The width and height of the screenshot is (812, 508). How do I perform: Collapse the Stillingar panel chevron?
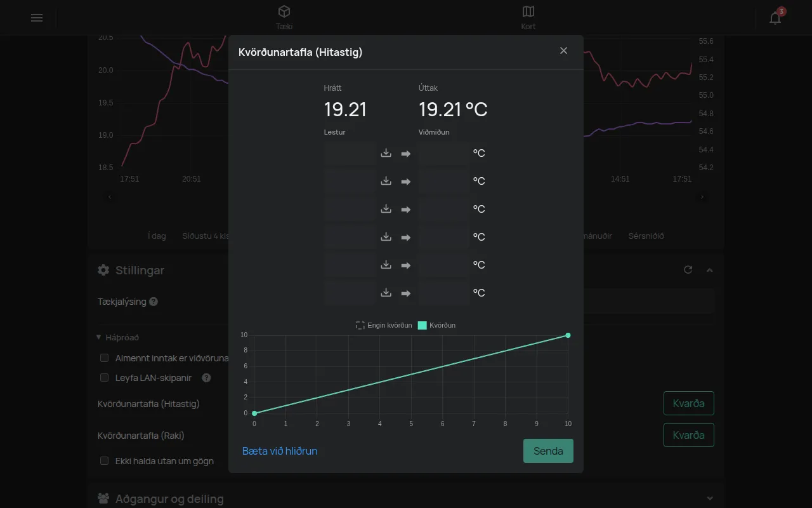coord(710,270)
